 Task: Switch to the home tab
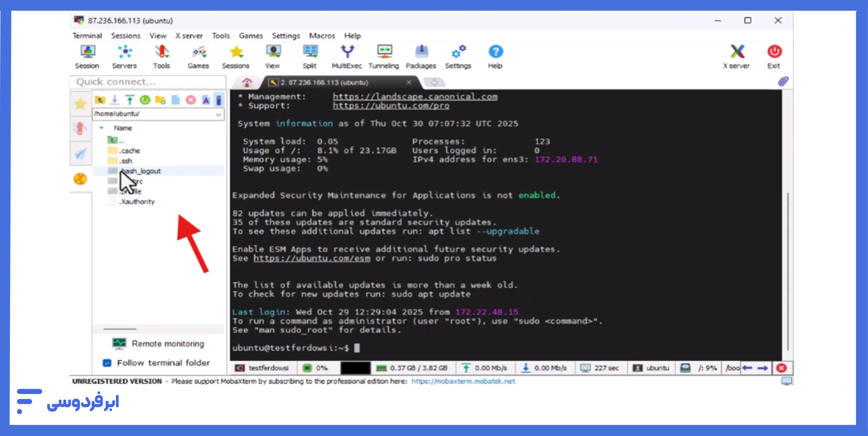(x=247, y=82)
